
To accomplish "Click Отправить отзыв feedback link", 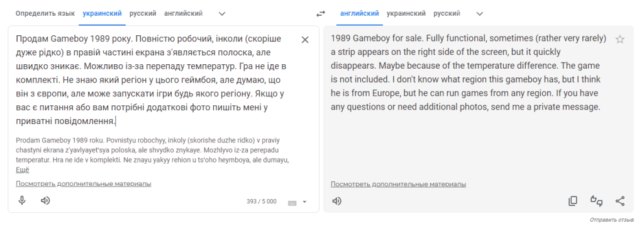I will 612,220.
